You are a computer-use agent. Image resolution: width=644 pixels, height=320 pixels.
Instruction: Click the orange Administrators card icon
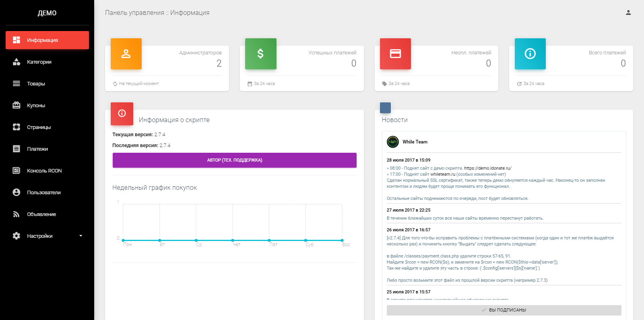[126, 54]
